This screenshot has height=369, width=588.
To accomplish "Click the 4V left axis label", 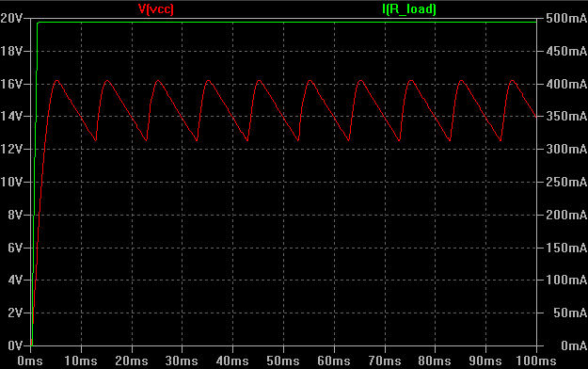I will tap(15, 280).
